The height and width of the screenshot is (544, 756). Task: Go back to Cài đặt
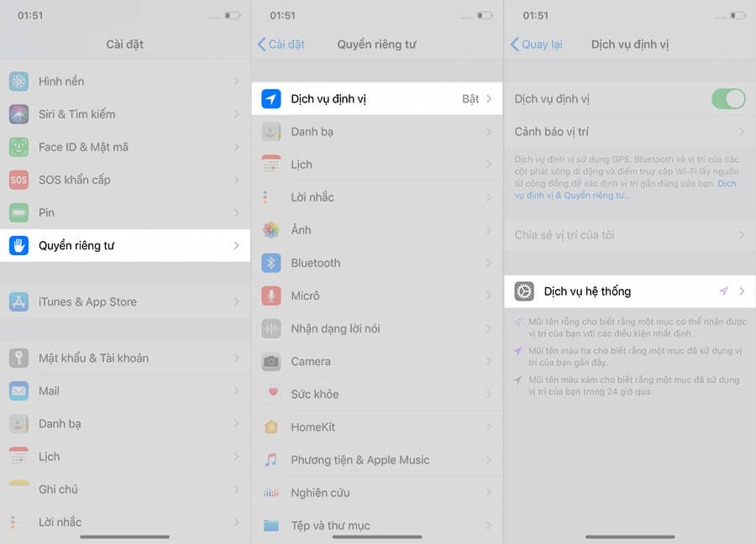[x=281, y=44]
